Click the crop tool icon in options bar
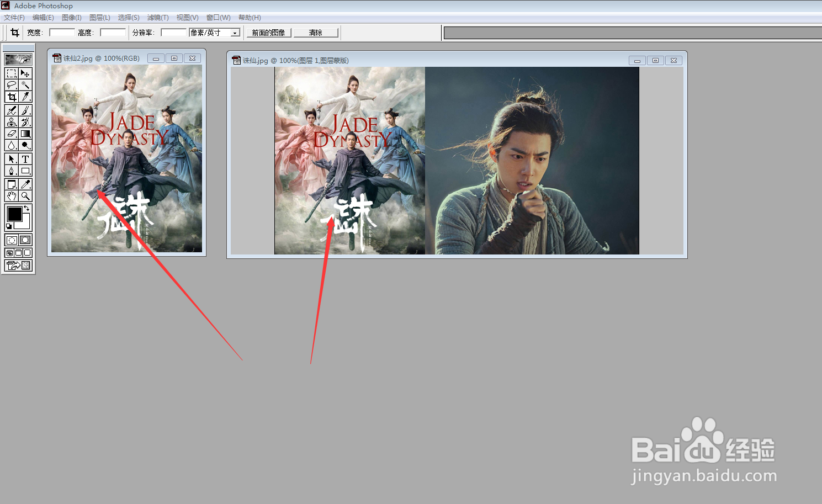 coord(15,33)
